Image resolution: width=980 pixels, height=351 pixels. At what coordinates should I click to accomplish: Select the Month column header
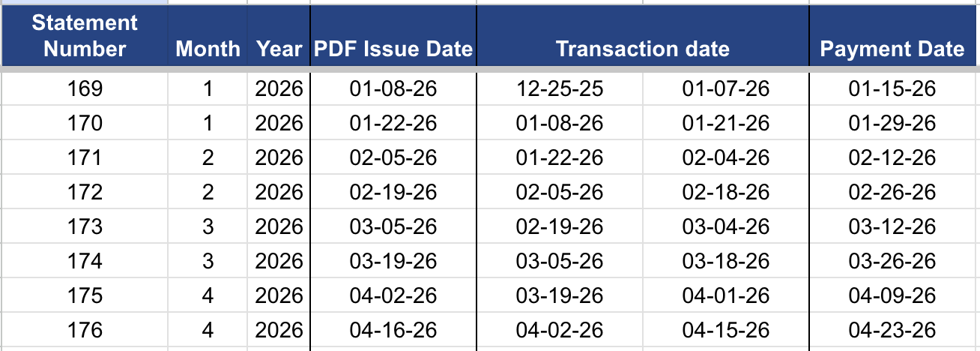click(x=208, y=49)
